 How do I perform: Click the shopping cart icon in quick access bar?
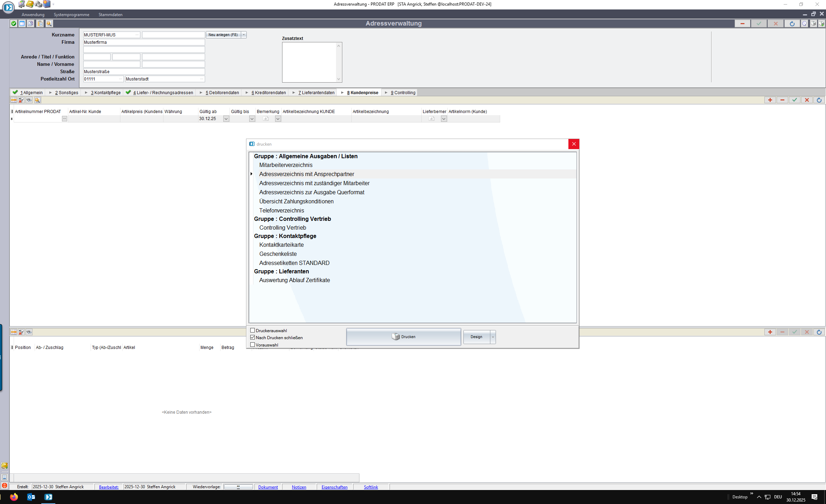pos(21,4)
